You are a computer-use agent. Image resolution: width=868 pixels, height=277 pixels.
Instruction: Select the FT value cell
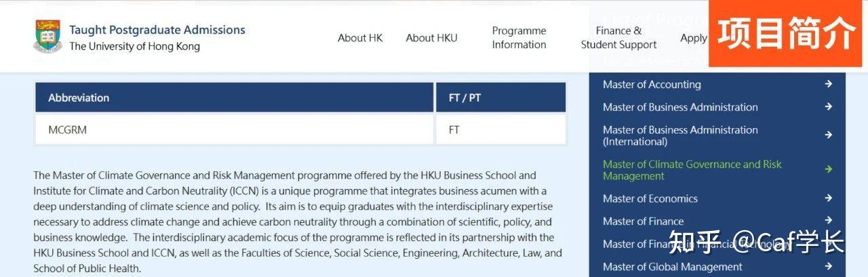[454, 129]
